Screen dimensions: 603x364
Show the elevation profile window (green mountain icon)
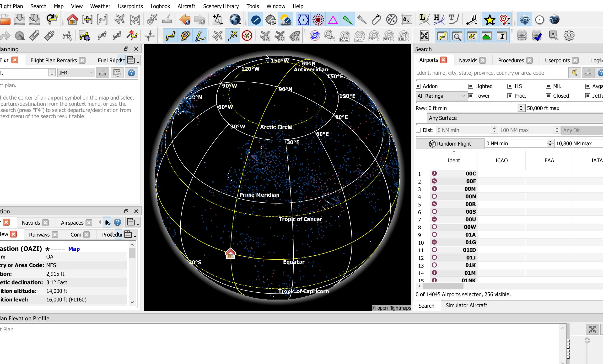(x=487, y=36)
